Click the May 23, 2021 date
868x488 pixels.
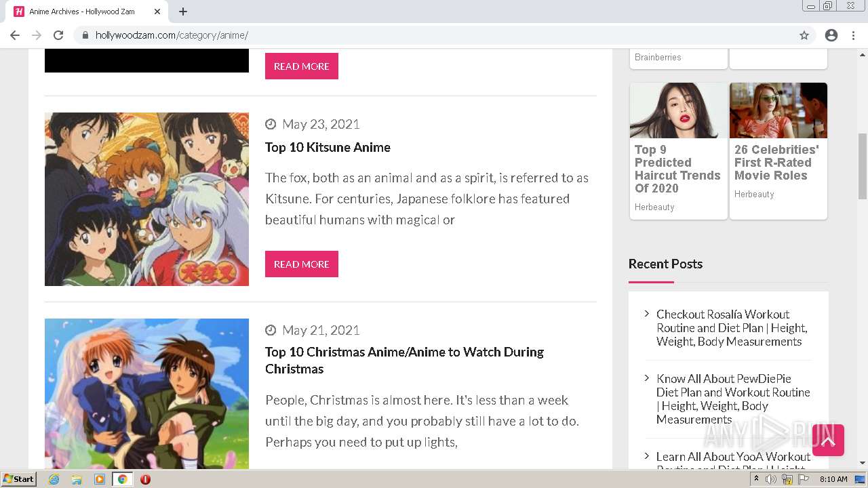(321, 124)
